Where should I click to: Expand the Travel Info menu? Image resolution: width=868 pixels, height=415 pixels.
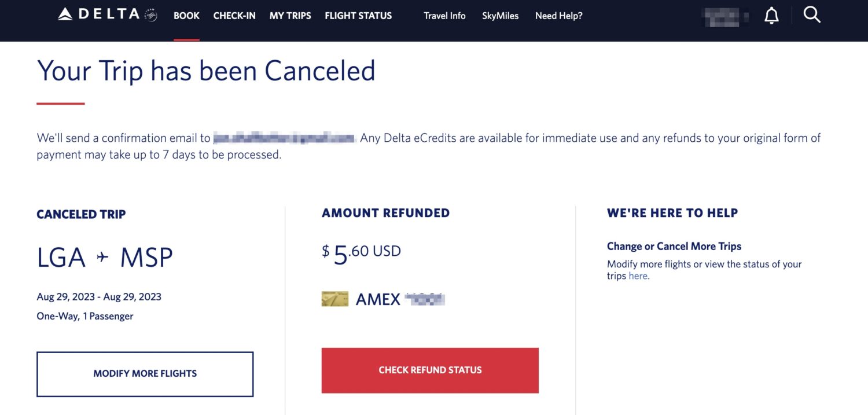click(444, 16)
